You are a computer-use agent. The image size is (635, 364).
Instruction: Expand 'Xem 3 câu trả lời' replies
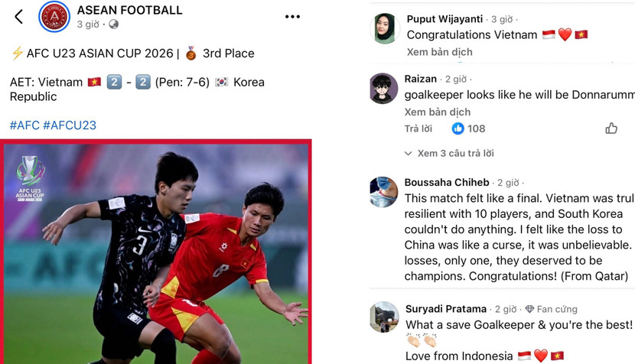(x=449, y=154)
